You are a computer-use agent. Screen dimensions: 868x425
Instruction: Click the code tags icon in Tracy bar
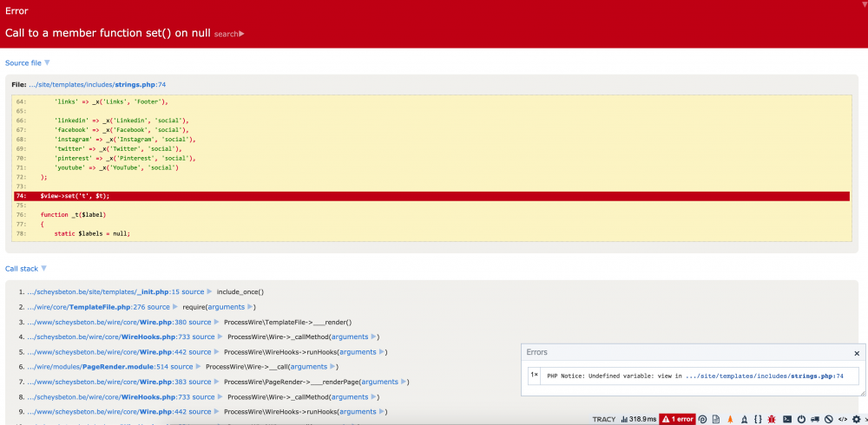click(x=843, y=419)
